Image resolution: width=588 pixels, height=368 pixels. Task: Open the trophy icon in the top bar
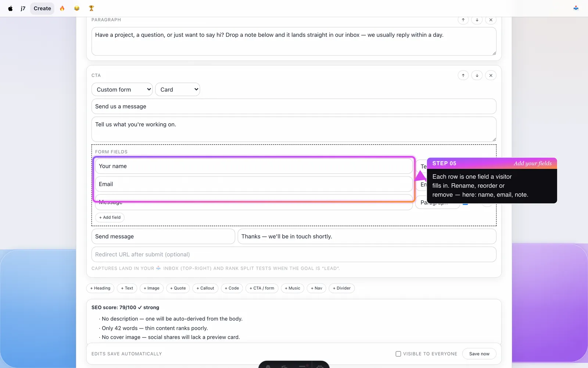click(x=92, y=8)
